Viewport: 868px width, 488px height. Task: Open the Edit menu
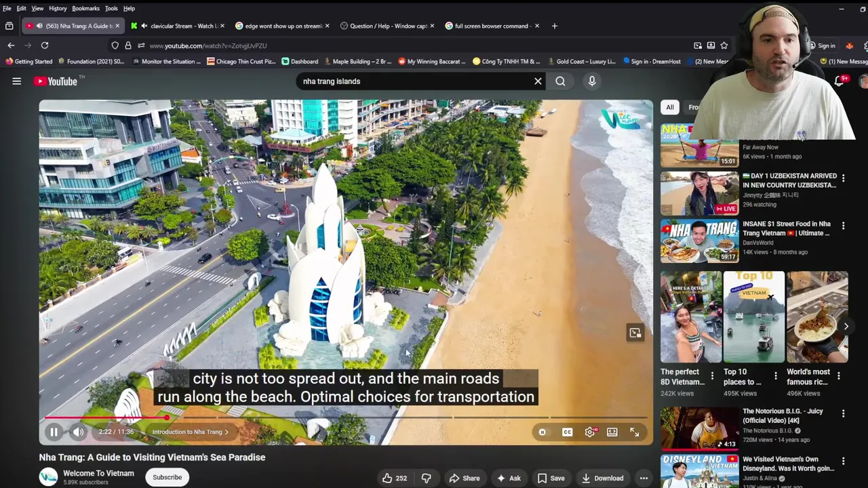[x=22, y=8]
